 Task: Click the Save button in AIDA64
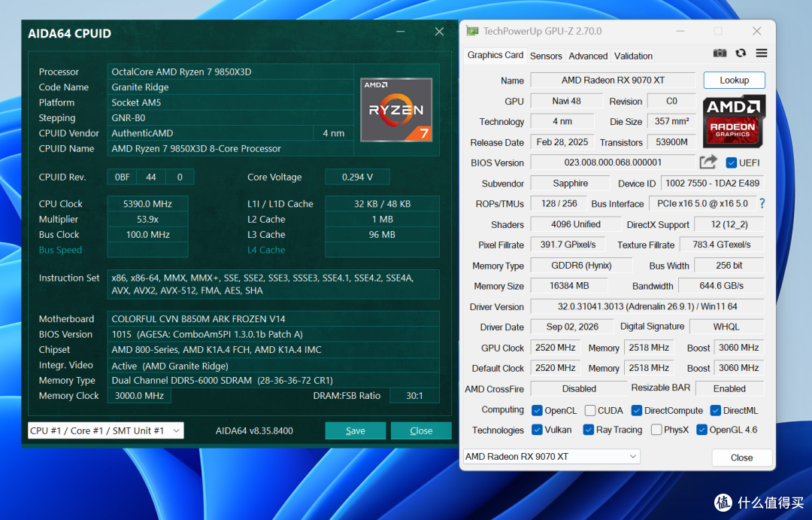pyautogui.click(x=355, y=431)
